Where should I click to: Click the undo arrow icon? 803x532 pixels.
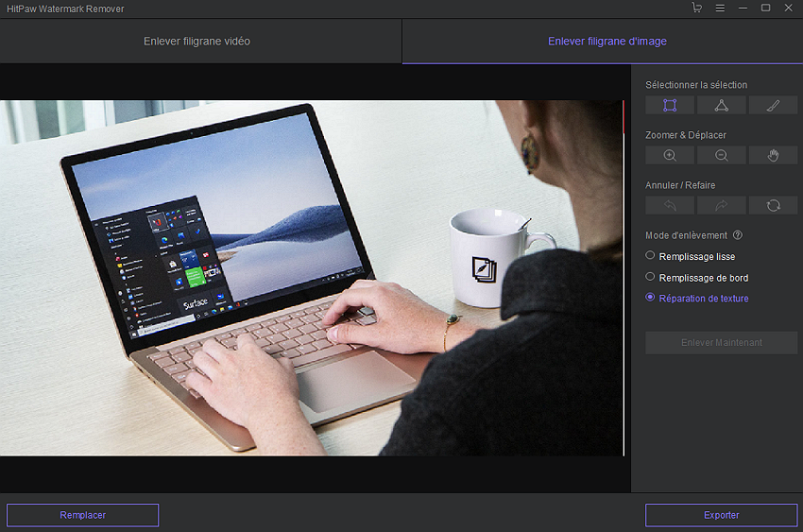670,205
